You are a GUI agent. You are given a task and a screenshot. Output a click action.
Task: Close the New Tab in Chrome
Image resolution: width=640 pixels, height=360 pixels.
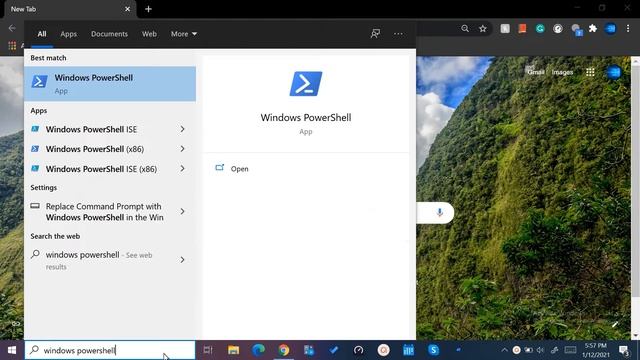click(127, 9)
